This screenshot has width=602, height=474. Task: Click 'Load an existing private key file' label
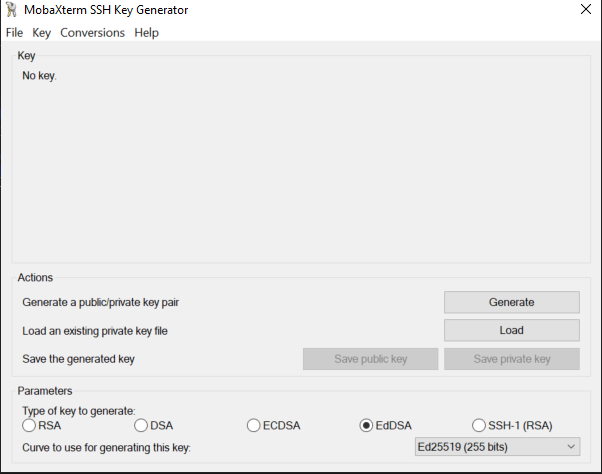pyautogui.click(x=95, y=331)
